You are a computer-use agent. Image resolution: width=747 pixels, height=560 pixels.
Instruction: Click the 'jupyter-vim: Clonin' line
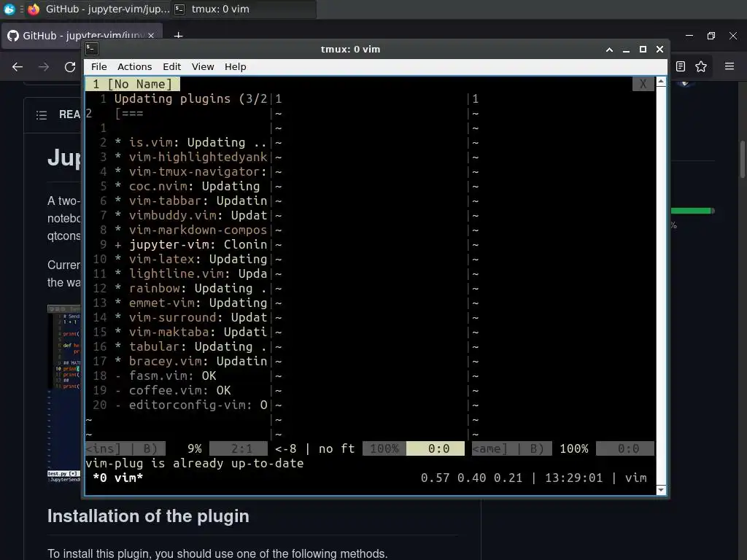(x=190, y=245)
